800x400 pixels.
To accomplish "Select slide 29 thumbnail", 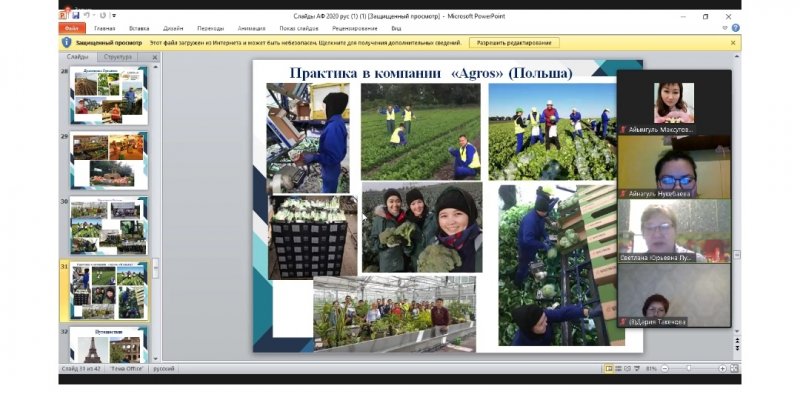I will pyautogui.click(x=109, y=161).
